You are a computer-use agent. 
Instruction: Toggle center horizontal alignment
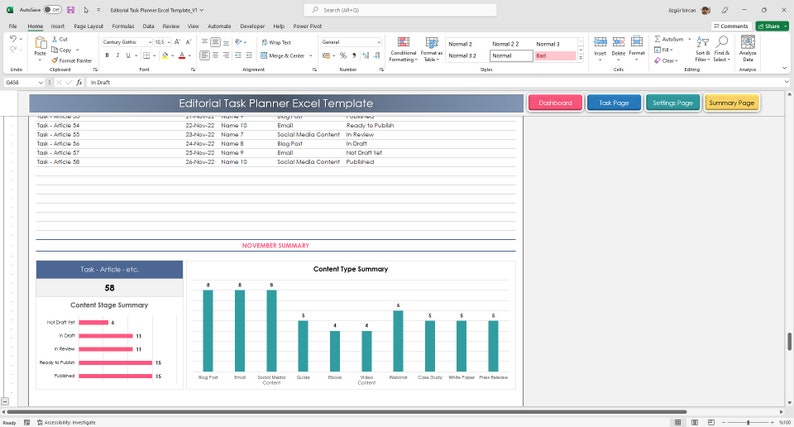click(x=215, y=56)
